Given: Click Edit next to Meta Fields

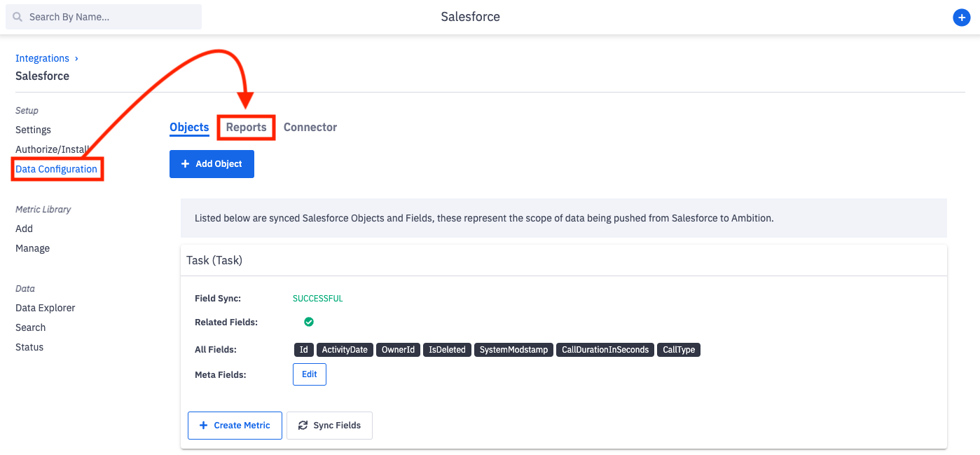Looking at the screenshot, I should [x=310, y=374].
